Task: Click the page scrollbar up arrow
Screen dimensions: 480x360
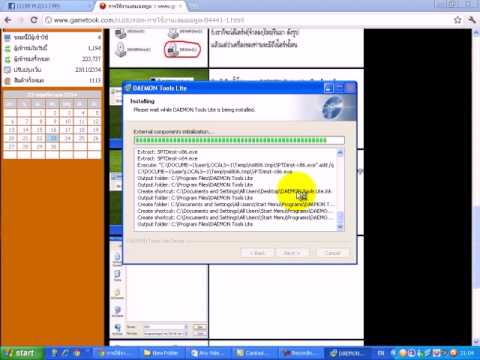Action: coord(476,32)
